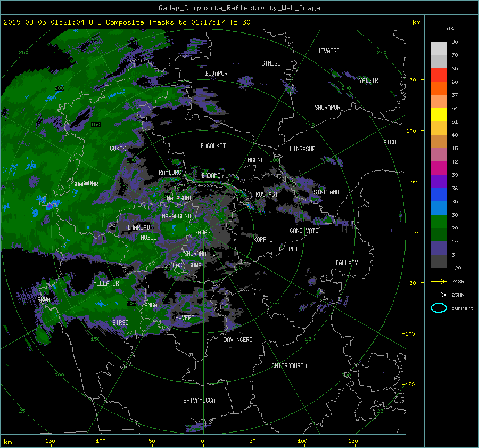Viewport: 479px width, 448px height.
Task: Click the orange 60 dBZ color swatch
Action: (439, 88)
